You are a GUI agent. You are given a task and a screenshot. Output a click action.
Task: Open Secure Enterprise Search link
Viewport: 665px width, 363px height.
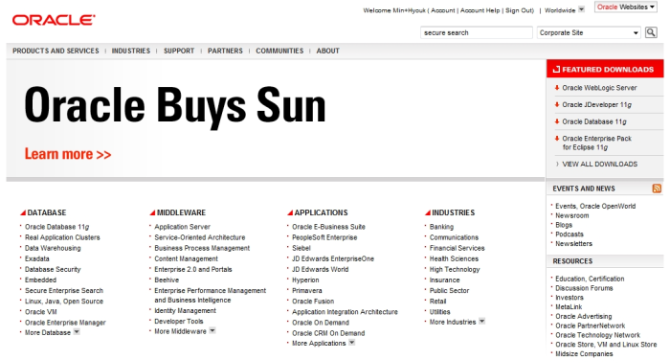click(x=64, y=290)
